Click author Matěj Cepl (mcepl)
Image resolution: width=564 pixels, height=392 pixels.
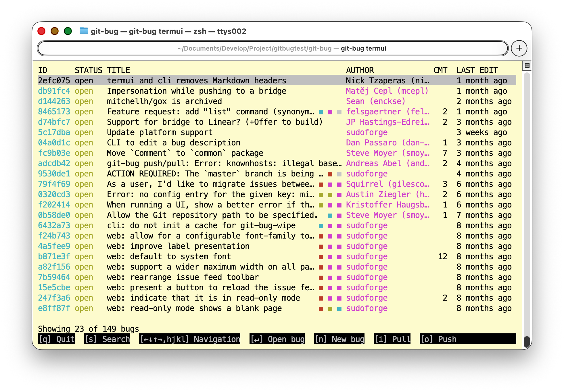(387, 91)
